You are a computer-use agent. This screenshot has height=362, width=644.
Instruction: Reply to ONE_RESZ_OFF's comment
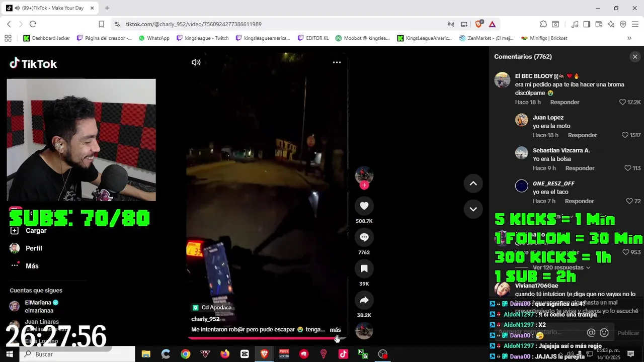(x=580, y=201)
